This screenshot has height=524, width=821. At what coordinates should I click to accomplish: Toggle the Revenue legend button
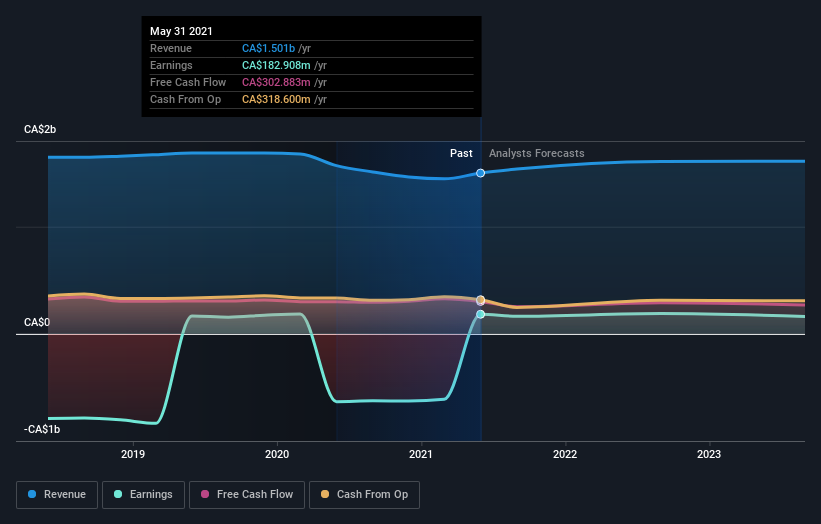click(57, 495)
